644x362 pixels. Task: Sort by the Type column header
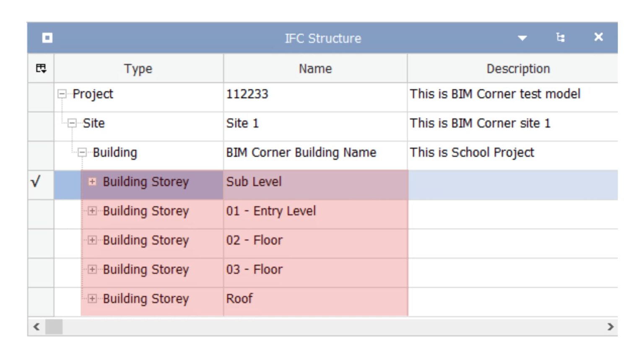[x=138, y=68]
